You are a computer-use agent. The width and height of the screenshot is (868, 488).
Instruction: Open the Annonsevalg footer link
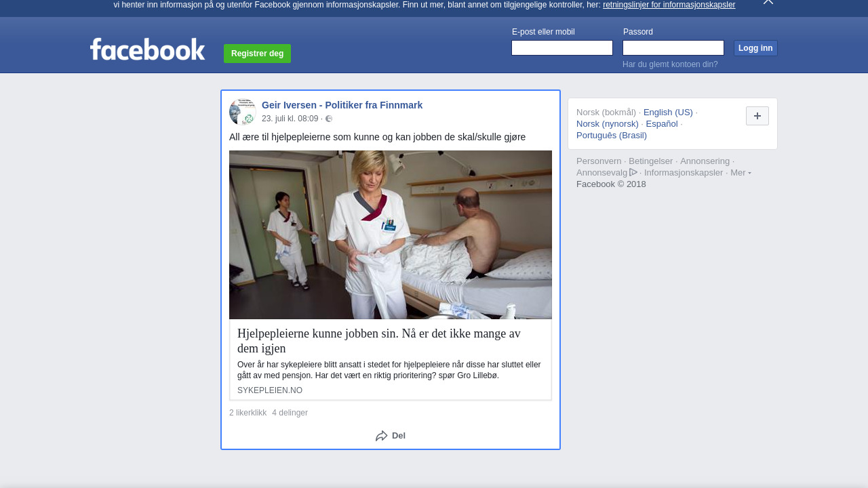[601, 173]
